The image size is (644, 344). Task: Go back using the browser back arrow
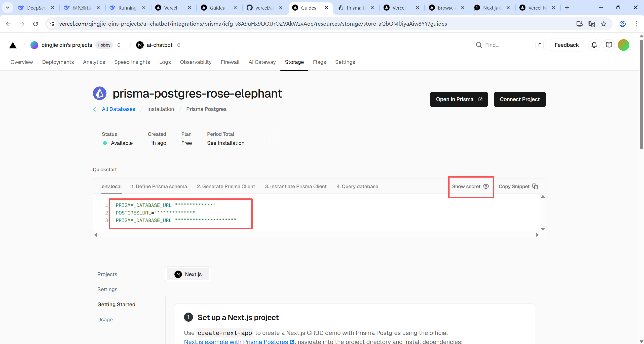[x=8, y=24]
